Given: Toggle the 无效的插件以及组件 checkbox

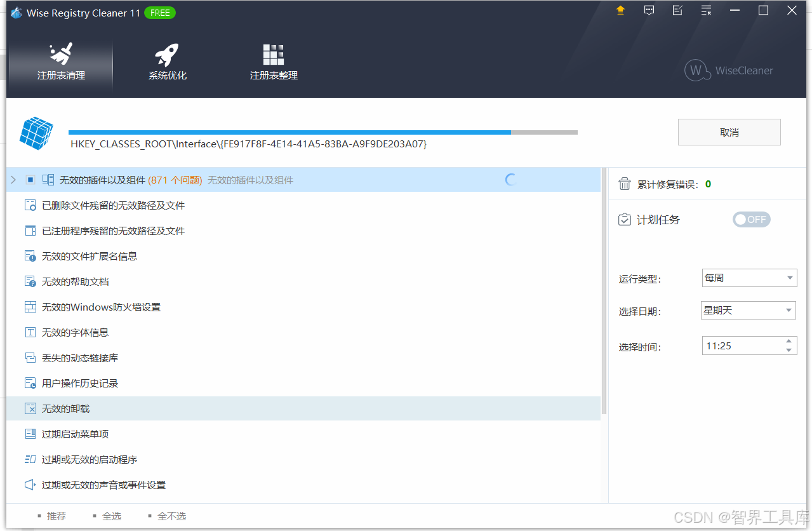Looking at the screenshot, I should 30,180.
